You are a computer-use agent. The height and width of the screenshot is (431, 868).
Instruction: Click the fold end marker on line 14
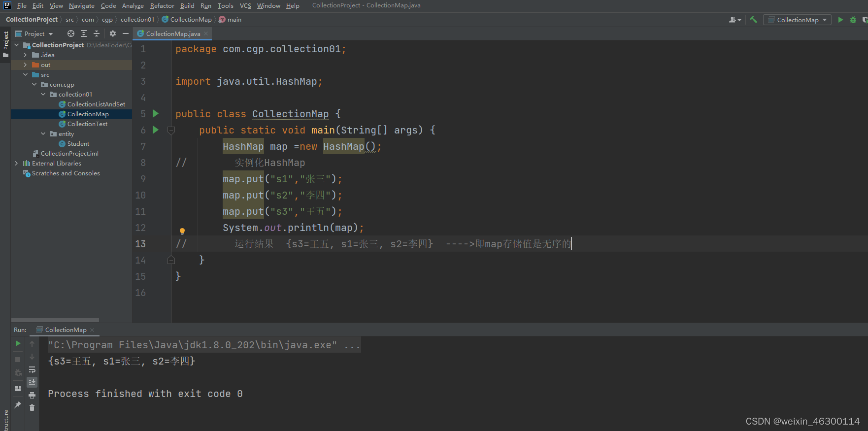tap(171, 260)
